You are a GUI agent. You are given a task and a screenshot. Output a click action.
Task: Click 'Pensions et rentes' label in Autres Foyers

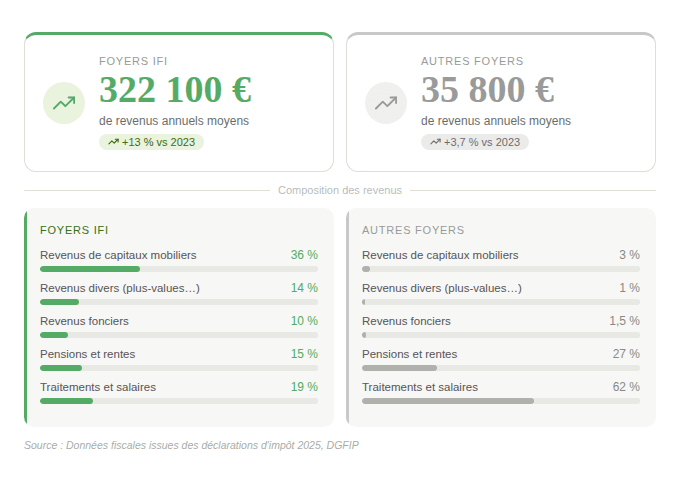pyautogui.click(x=410, y=354)
